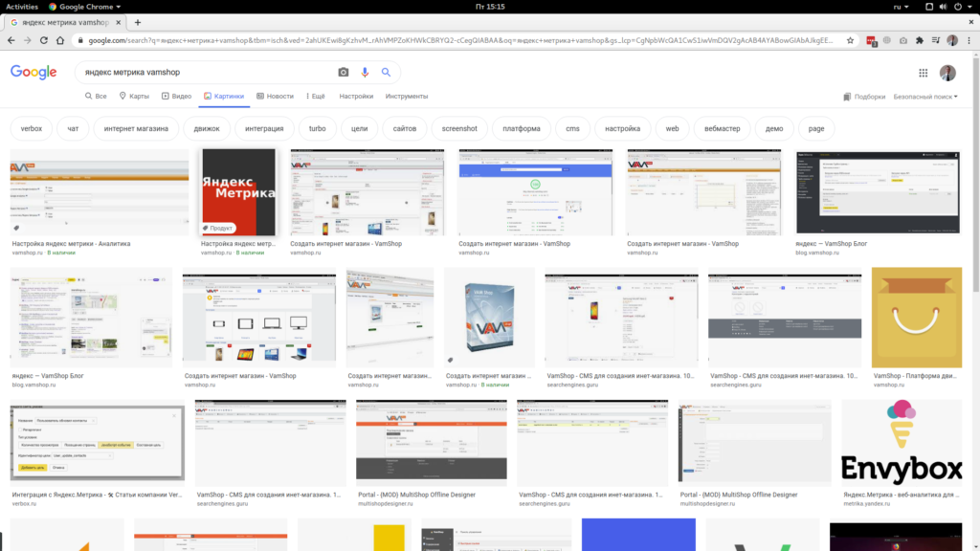This screenshot has width=980, height=551.
Task: Filter by платформа chip
Action: (522, 129)
